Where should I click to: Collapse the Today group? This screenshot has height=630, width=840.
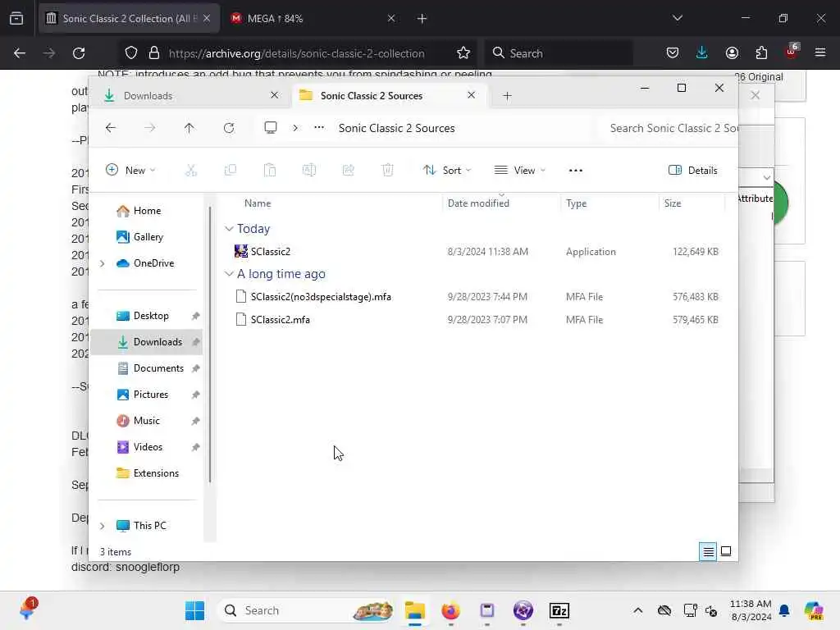point(229,229)
